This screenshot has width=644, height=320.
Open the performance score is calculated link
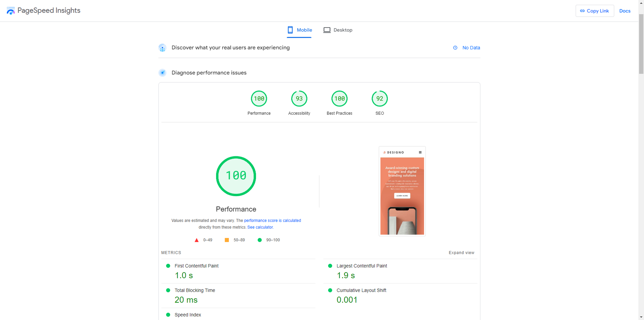[272, 220]
